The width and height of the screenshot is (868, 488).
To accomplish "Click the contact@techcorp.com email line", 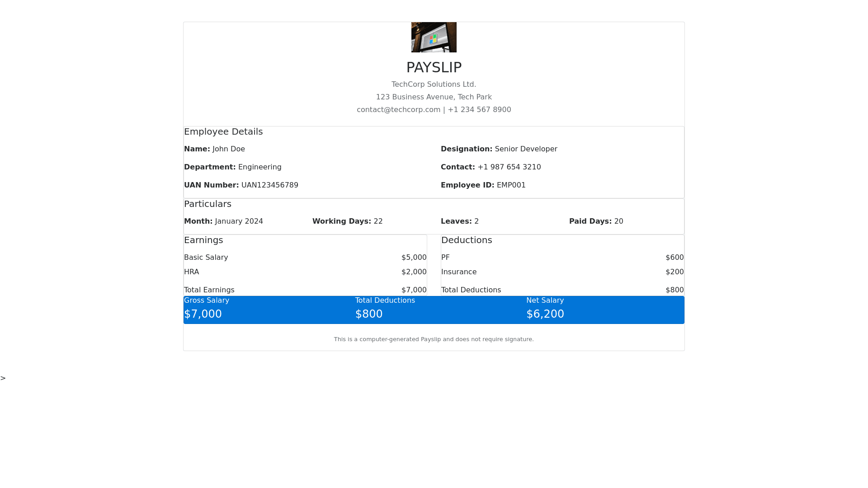I will (x=434, y=110).
